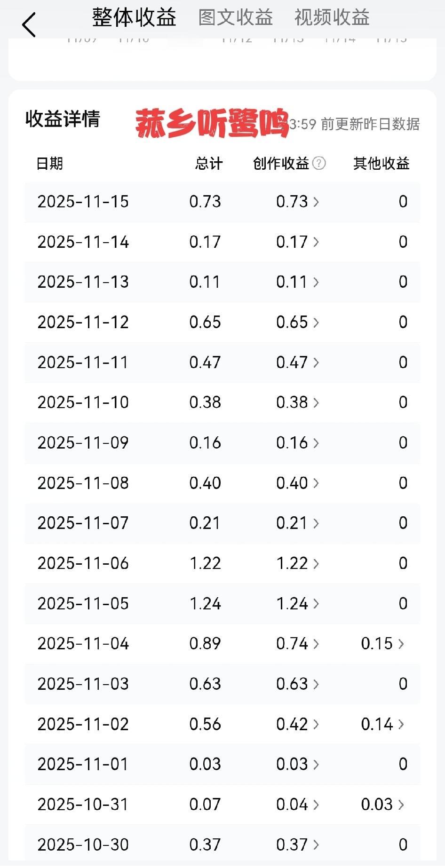Open the 创作收益 help question-mark icon
This screenshot has height=868, width=445.
[319, 163]
